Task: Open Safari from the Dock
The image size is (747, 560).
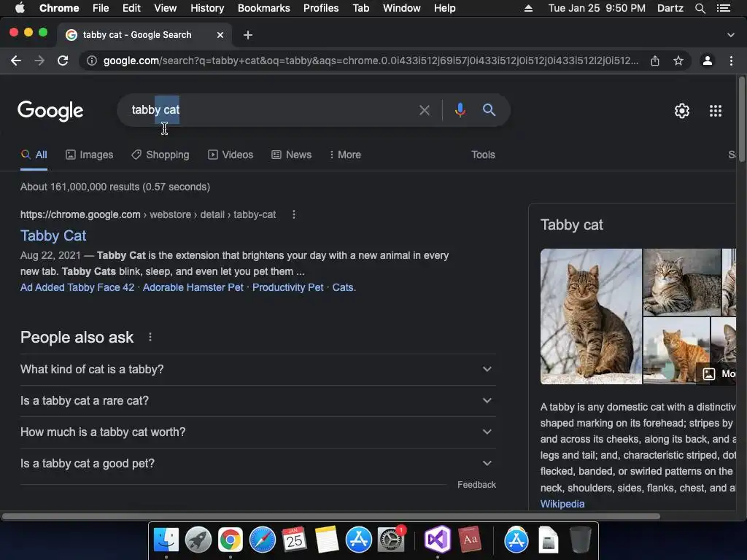Action: [263, 540]
